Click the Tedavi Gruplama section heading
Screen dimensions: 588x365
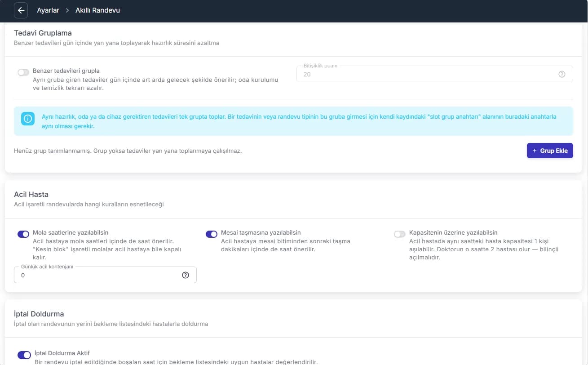tap(43, 33)
